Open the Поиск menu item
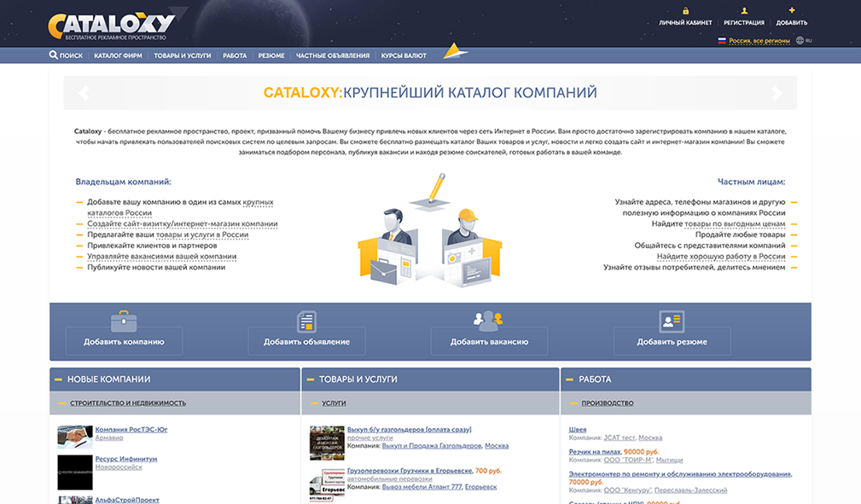This screenshot has width=861, height=504. [x=71, y=55]
